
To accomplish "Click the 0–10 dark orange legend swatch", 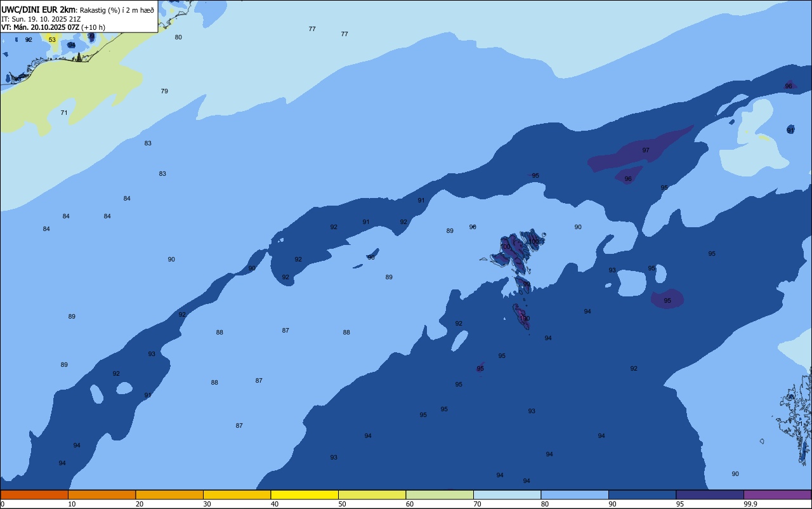I will pyautogui.click(x=34, y=494).
